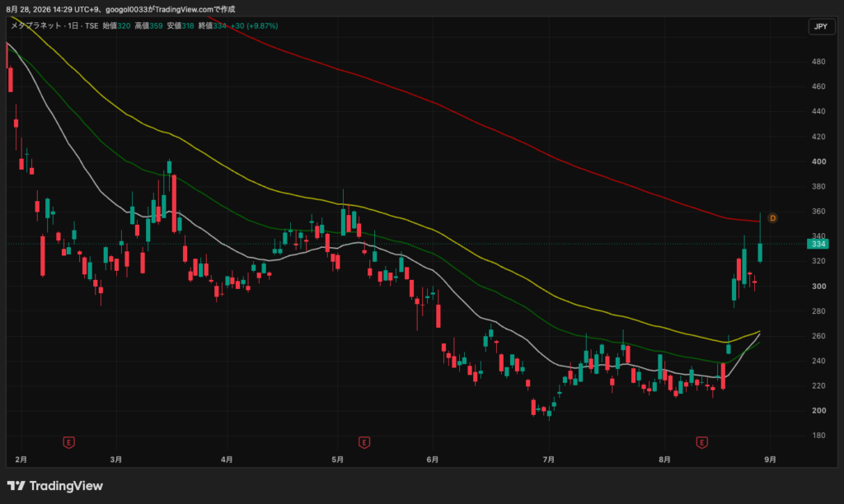Screen dimensions: 844x504
Task: Click the JPY currency button
Action: click(821, 26)
